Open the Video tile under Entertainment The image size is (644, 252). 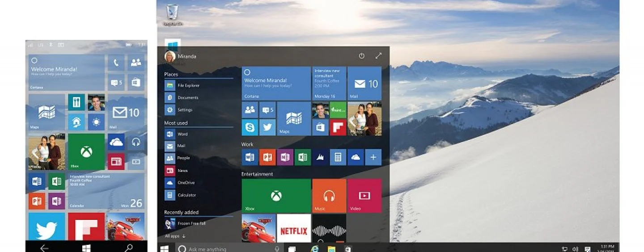pyautogui.click(x=364, y=196)
